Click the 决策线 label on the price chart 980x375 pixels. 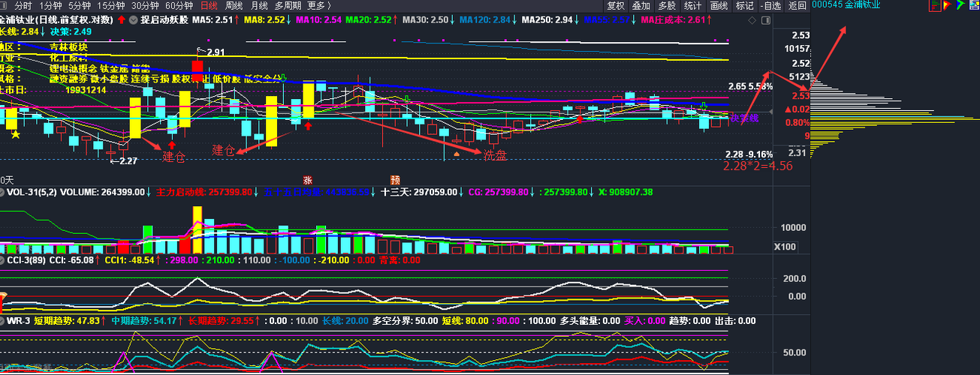(x=745, y=118)
